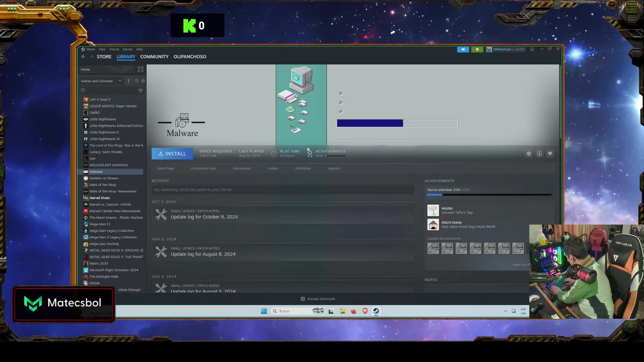Open Update log for October 8, 2024
Viewport: 644px width, 362px height.
[204, 217]
